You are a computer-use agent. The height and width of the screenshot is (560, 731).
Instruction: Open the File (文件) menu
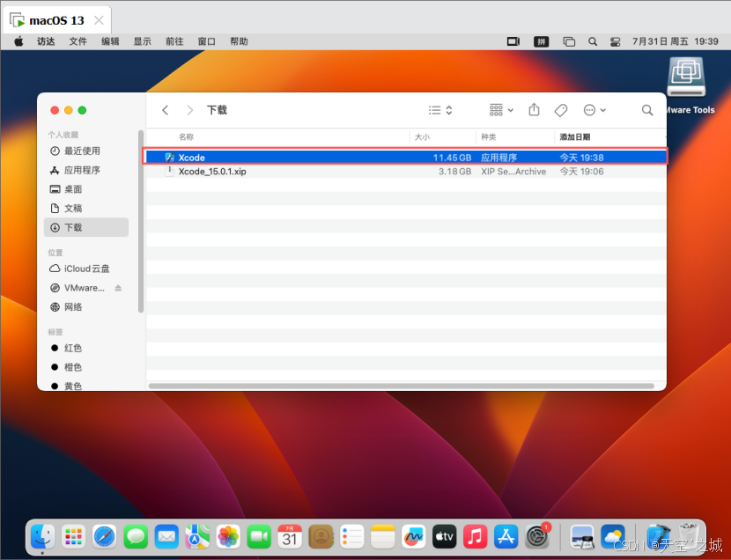pos(78,41)
